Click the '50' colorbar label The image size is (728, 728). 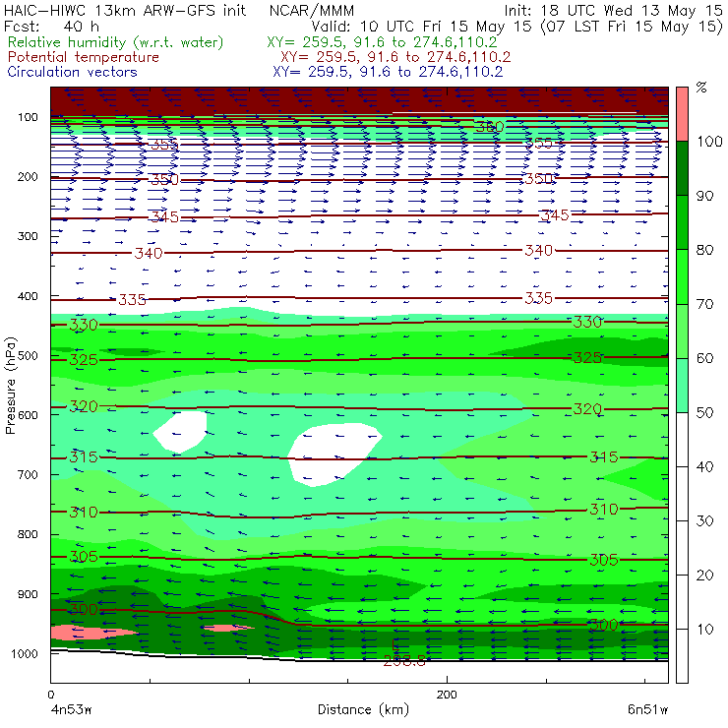point(704,413)
